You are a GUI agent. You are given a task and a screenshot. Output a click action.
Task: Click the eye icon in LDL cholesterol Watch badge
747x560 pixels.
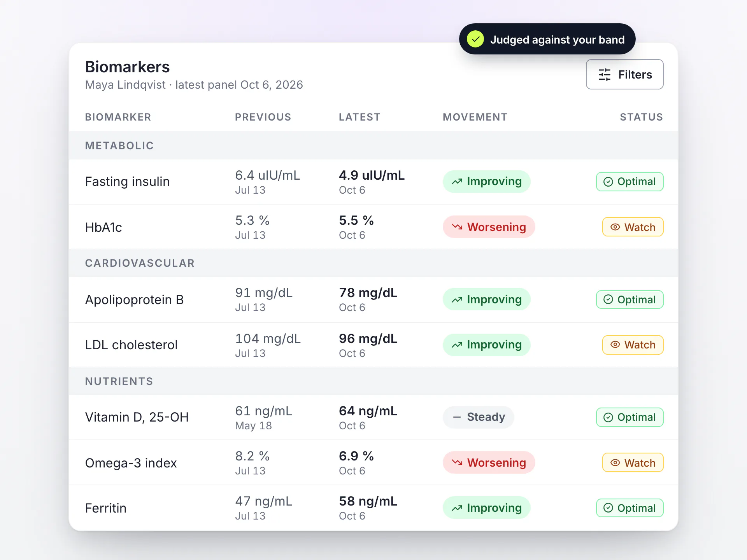[615, 345]
